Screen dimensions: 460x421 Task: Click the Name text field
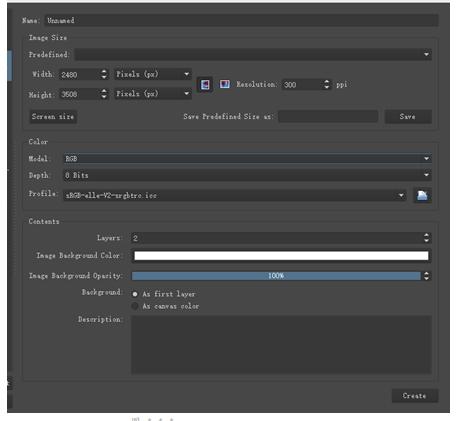[241, 20]
